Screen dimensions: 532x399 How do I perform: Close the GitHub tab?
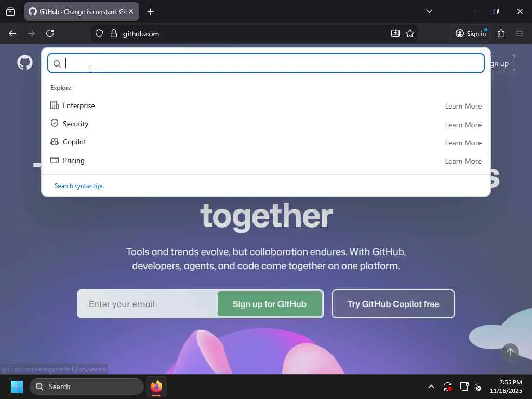(131, 11)
